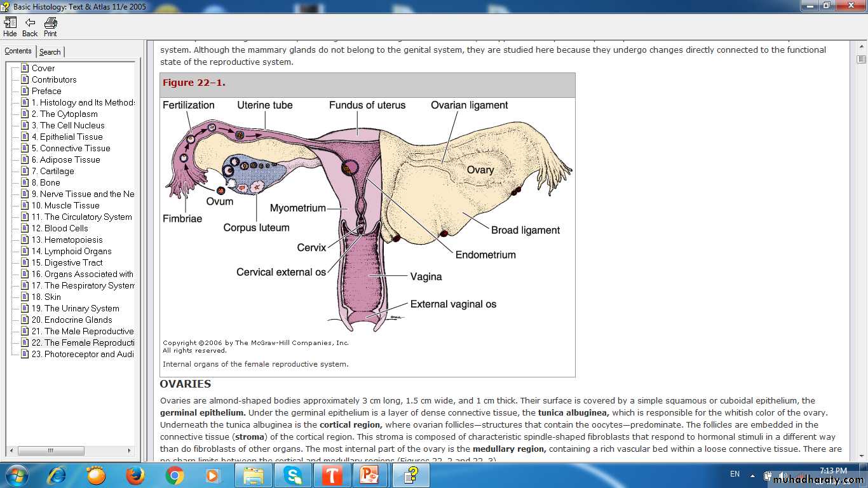Hide the navigation pane using Hide button

pyautogui.click(x=10, y=27)
